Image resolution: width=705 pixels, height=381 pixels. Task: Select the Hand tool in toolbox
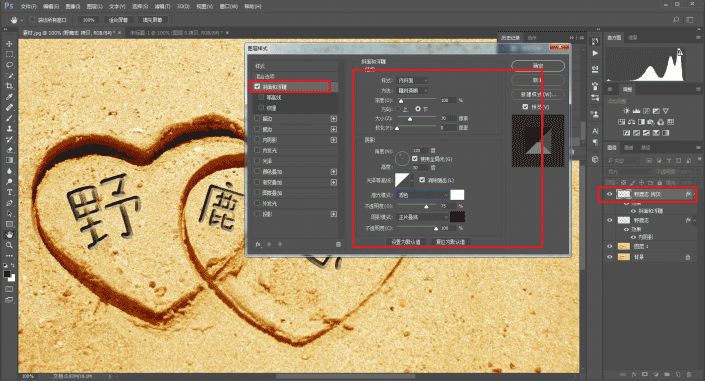[x=9, y=234]
